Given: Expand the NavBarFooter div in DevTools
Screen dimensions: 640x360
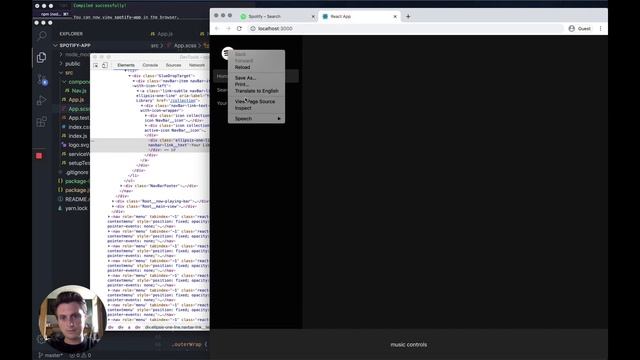Looking at the screenshot, I should click(121, 186).
